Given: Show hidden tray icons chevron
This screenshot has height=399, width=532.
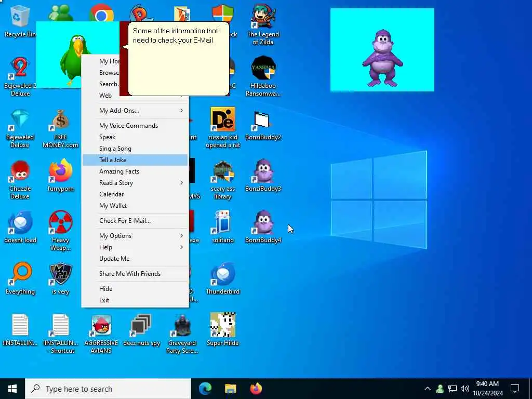Looking at the screenshot, I should (428, 389).
